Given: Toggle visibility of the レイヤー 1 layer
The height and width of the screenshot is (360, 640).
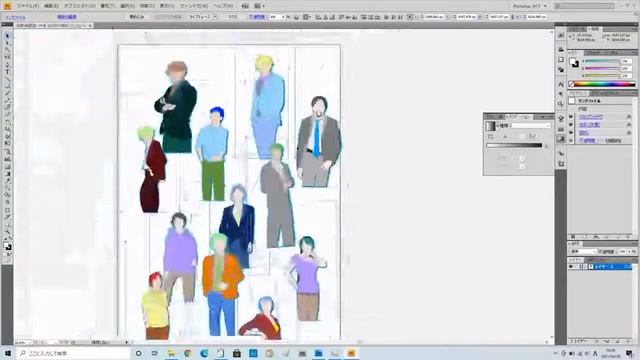Looking at the screenshot, I should point(571,267).
